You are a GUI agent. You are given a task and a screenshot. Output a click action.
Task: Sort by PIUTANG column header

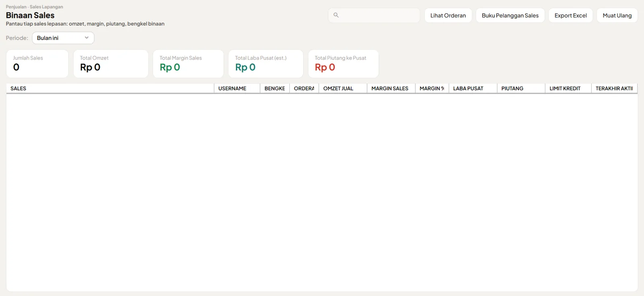point(521,89)
